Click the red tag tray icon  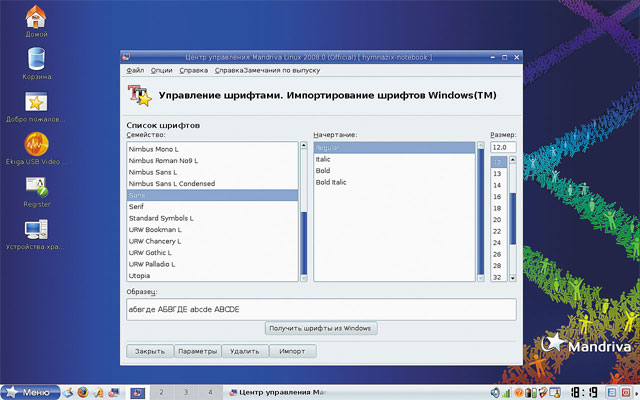(x=542, y=393)
